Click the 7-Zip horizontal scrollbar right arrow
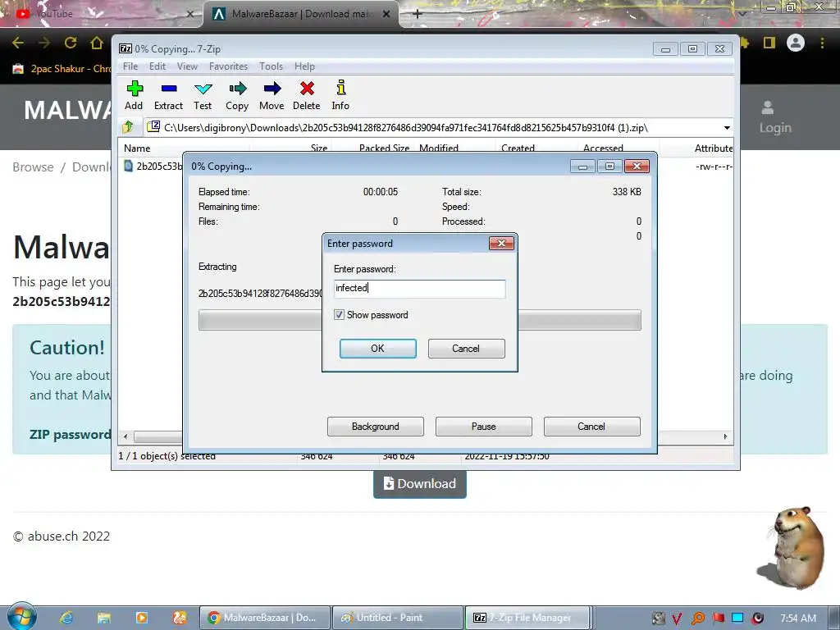Viewport: 840px width, 630px height. (x=725, y=436)
